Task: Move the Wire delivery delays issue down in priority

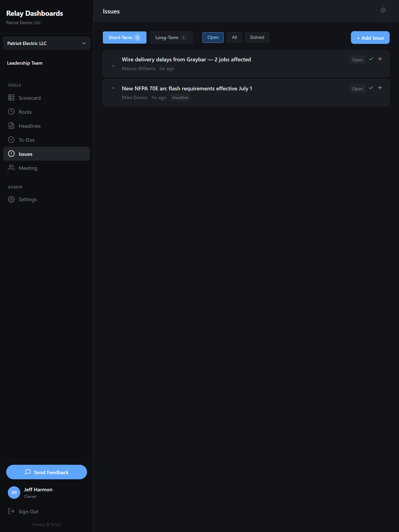Action: pyautogui.click(x=113, y=66)
